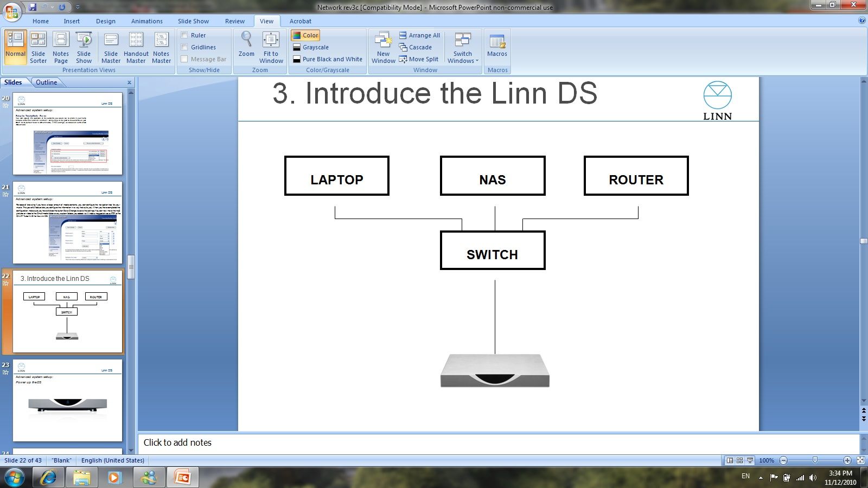
Task: Fit slide to current window icon
Action: pos(860,460)
